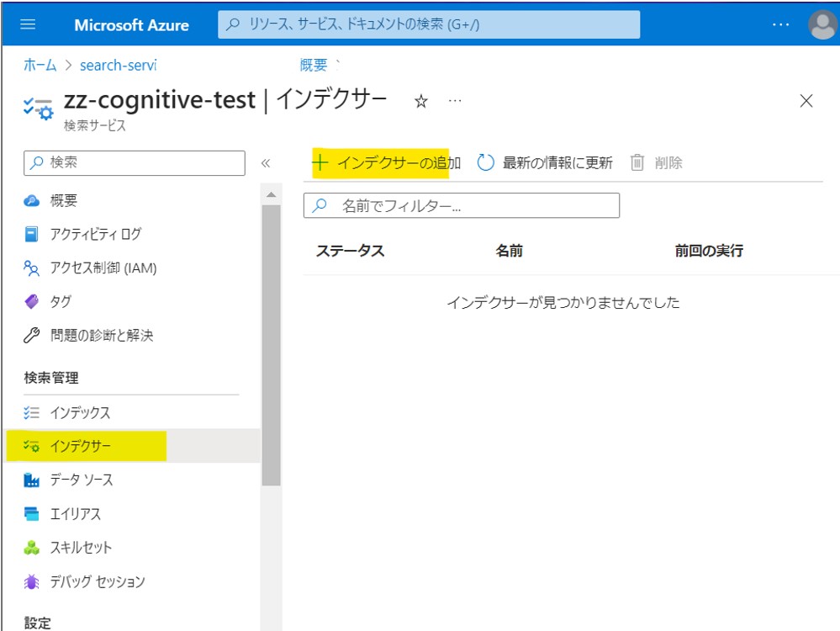Viewport: 840px width, 631px height.
Task: Click the purple tag icon
Action: [x=32, y=302]
